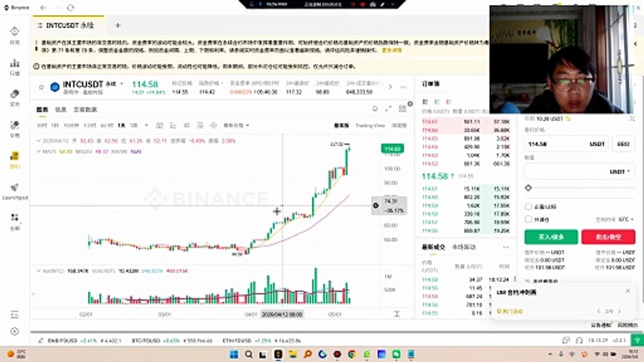Click the limit price input 114.58
Screen dimensions: 644x362
pos(566,144)
